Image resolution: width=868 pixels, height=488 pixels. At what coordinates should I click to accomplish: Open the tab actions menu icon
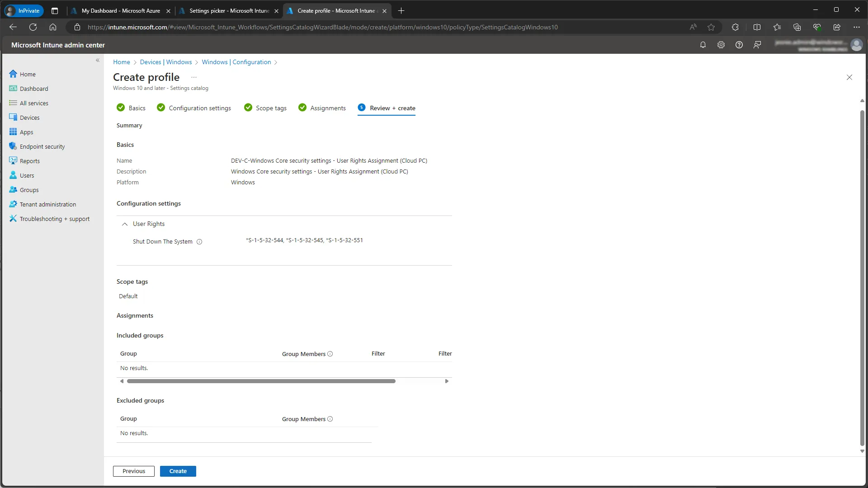point(55,10)
